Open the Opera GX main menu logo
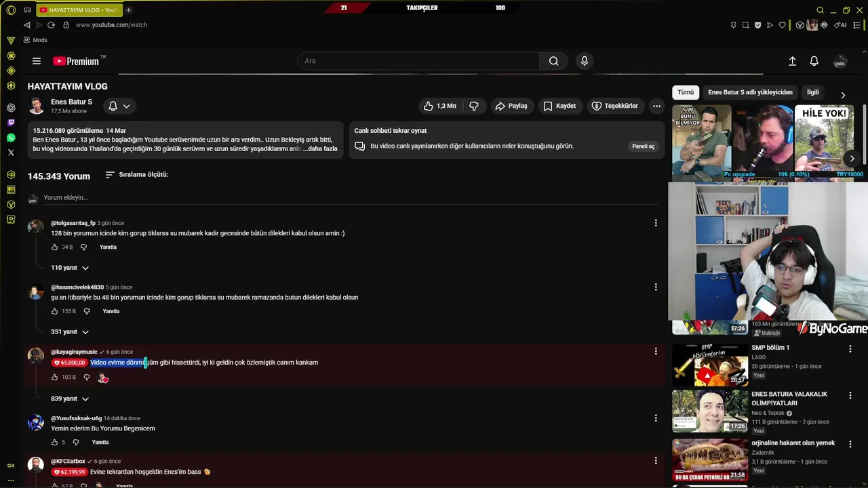Screen dimensions: 868x488 [11, 10]
